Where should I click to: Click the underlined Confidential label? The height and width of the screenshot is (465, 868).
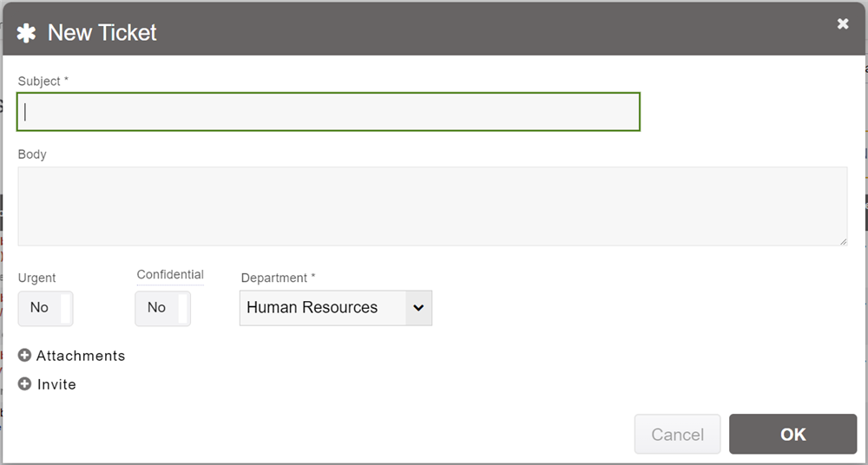170,275
